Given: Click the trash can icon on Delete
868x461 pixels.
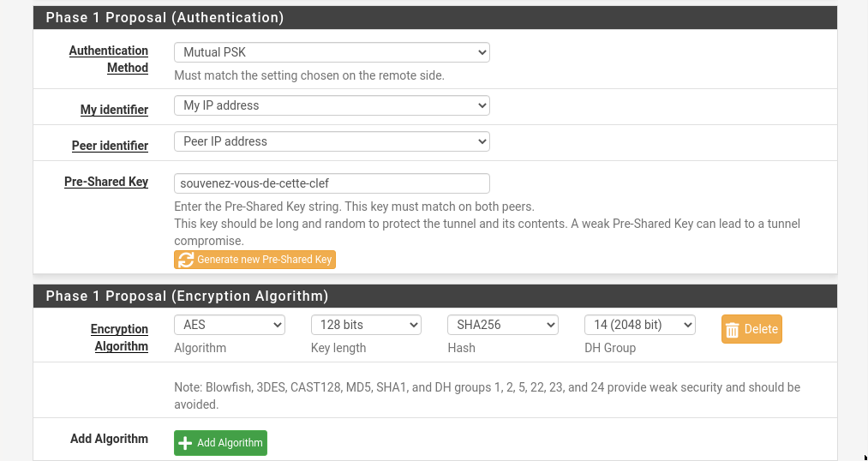Looking at the screenshot, I should click(732, 330).
